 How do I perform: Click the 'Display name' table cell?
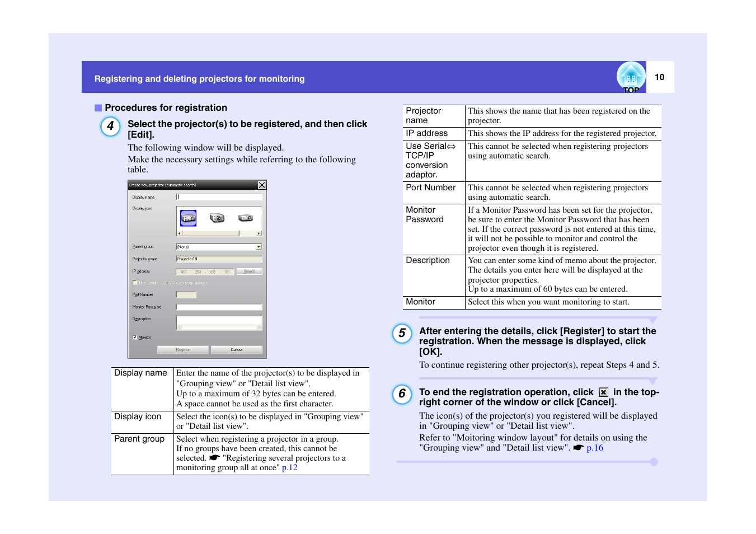pyautogui.click(x=143, y=389)
